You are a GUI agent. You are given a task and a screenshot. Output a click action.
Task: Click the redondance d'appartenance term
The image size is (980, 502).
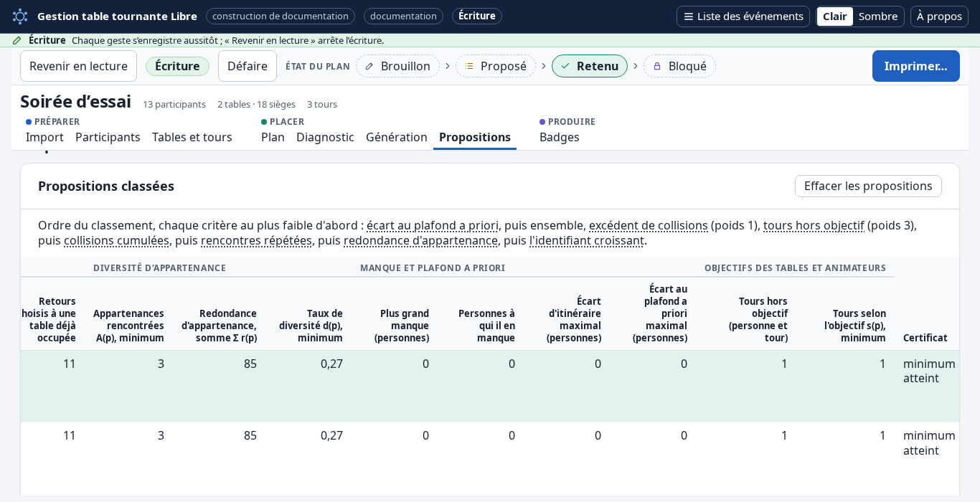[x=420, y=240]
